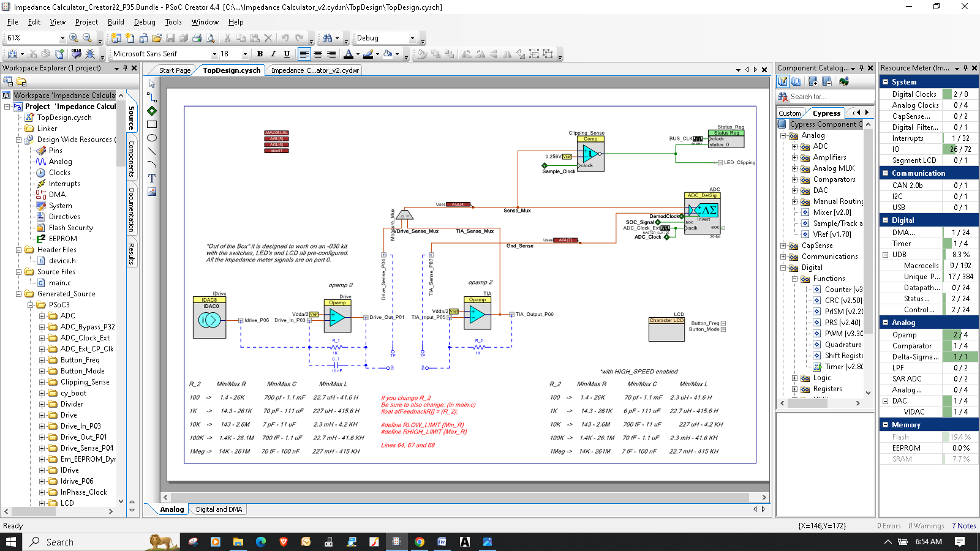The width and height of the screenshot is (980, 551).
Task: Select the arc drawing tool
Action: (152, 165)
